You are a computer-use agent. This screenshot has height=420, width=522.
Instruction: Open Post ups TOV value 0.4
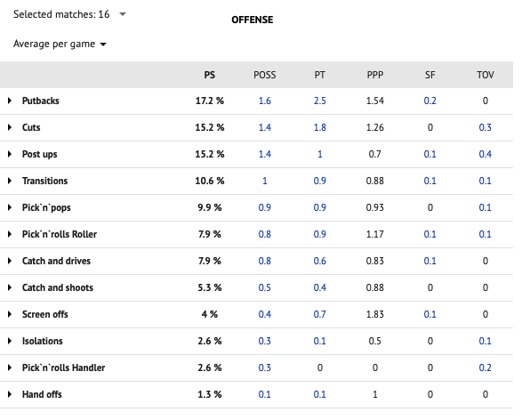point(485,154)
